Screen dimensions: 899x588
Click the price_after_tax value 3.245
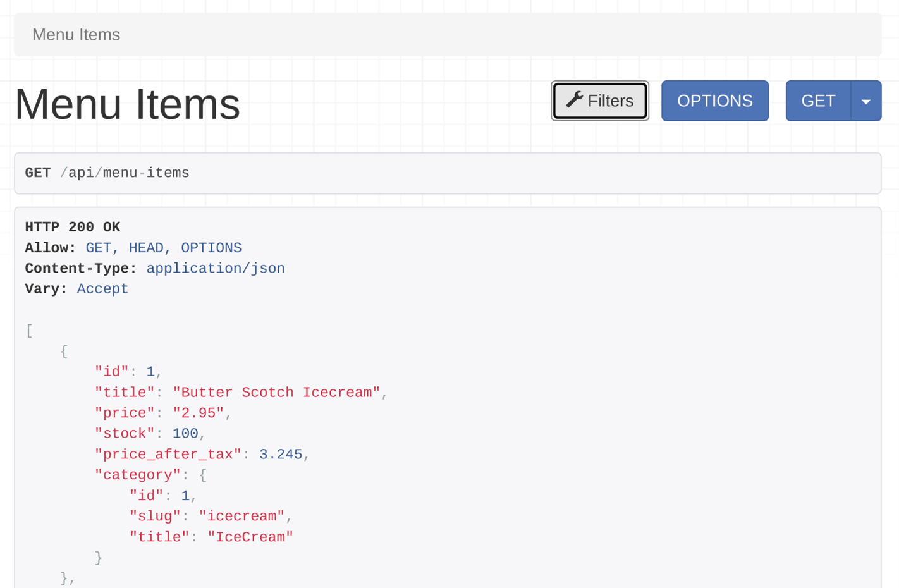click(280, 455)
